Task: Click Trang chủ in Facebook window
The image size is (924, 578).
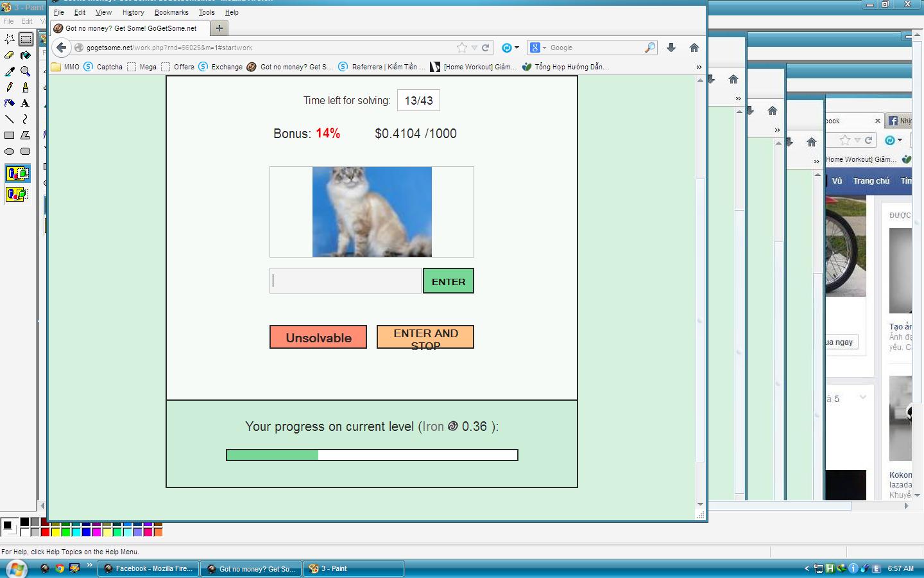Action: click(x=871, y=181)
